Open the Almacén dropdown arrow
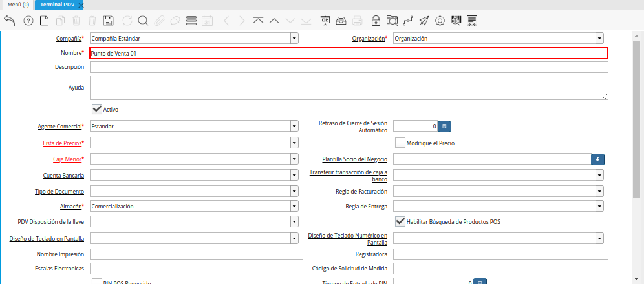The height and width of the screenshot is (284, 644). pos(294,206)
